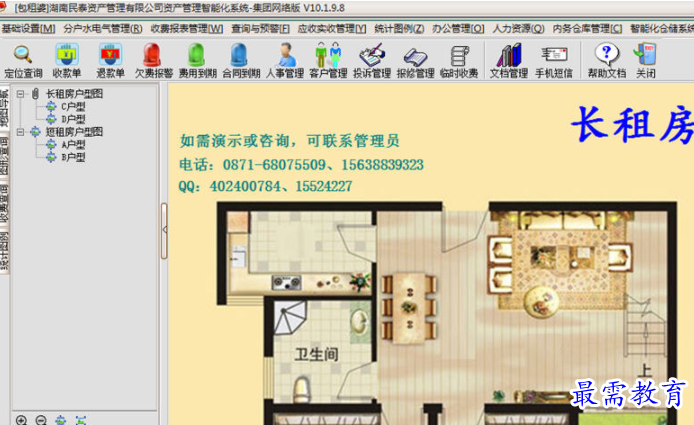Open the 退款单 refund form
This screenshot has height=425, width=694.
[x=110, y=61]
